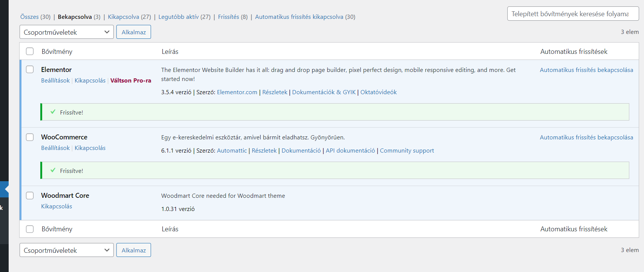Deactivate Elementor via Kikapcsolás
644x272 pixels.
coord(90,80)
